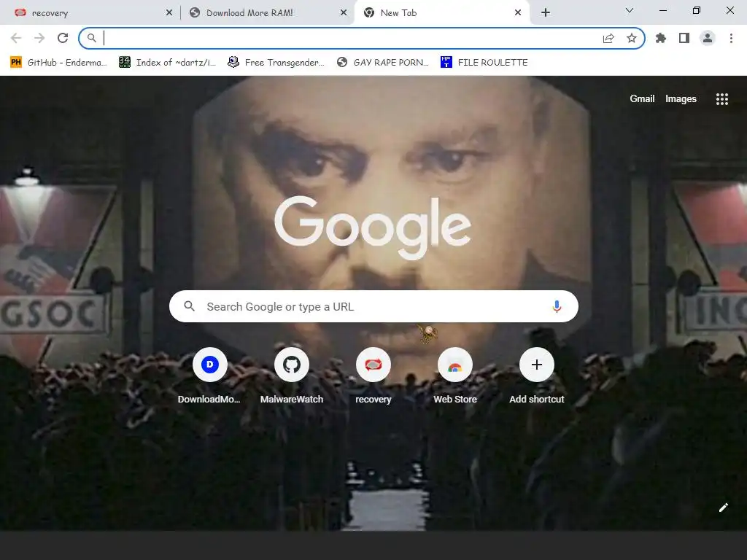Open the Chrome three-dot menu

pyautogui.click(x=731, y=38)
